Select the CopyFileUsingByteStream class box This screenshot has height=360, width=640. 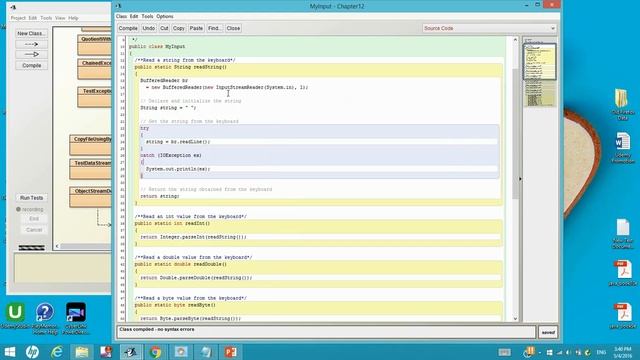pyautogui.click(x=90, y=145)
